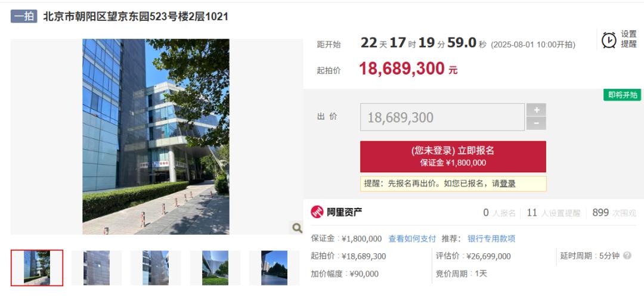Click the Ali Assets red logo
The width and height of the screenshot is (644, 298).
point(317,212)
